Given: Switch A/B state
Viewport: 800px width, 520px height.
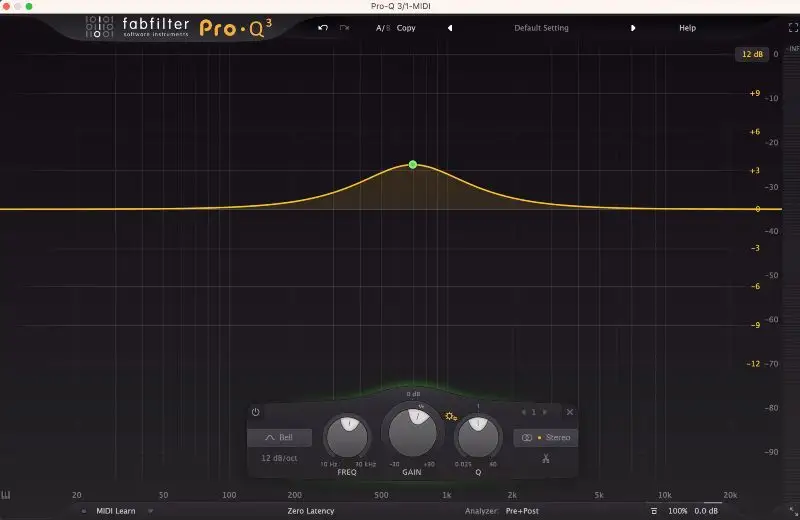Looking at the screenshot, I should [x=382, y=28].
